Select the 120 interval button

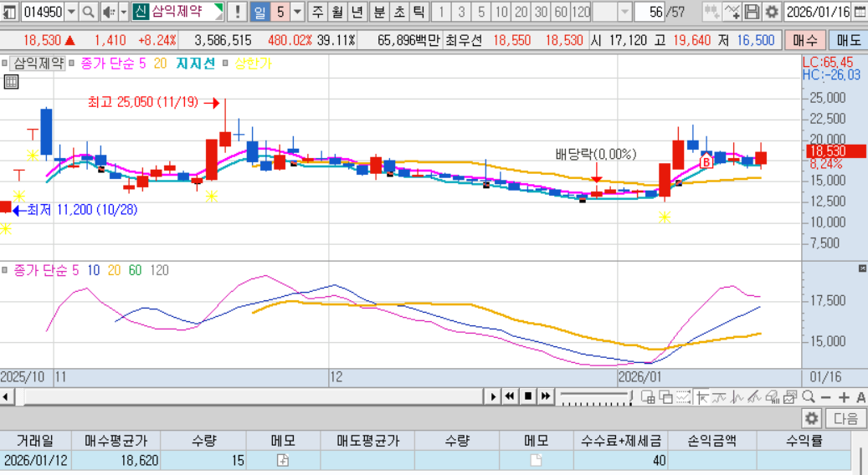pos(581,12)
